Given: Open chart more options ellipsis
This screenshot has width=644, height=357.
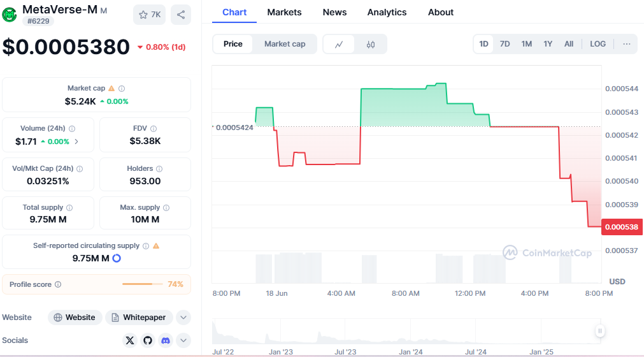Looking at the screenshot, I should point(626,44).
